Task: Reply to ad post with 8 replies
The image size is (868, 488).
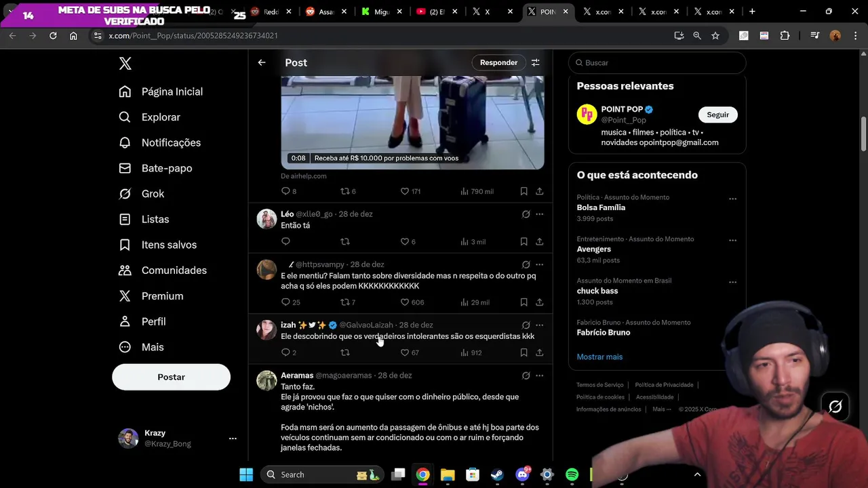Action: tap(289, 192)
